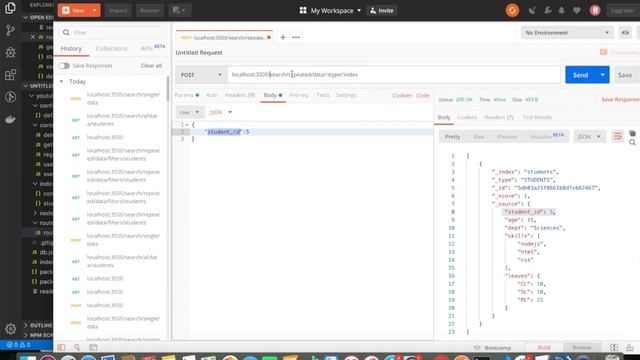The image size is (640, 360).
Task: Open the response Test Results tab
Action: click(x=537, y=117)
